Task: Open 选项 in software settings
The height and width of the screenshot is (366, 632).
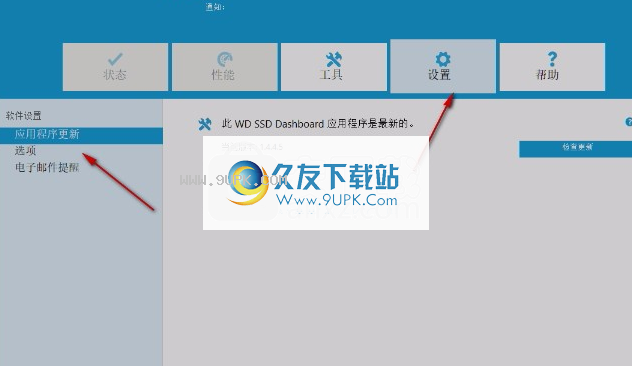Action: [25, 151]
